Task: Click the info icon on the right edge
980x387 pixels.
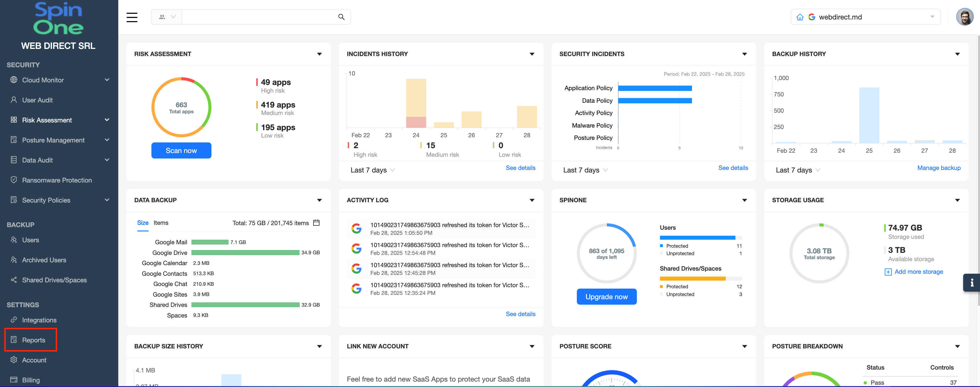Action: coord(972,283)
